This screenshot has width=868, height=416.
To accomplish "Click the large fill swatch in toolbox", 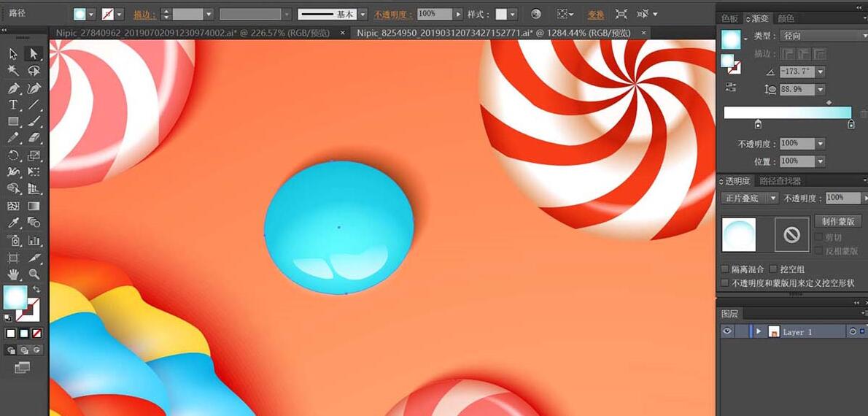I will click(x=15, y=298).
